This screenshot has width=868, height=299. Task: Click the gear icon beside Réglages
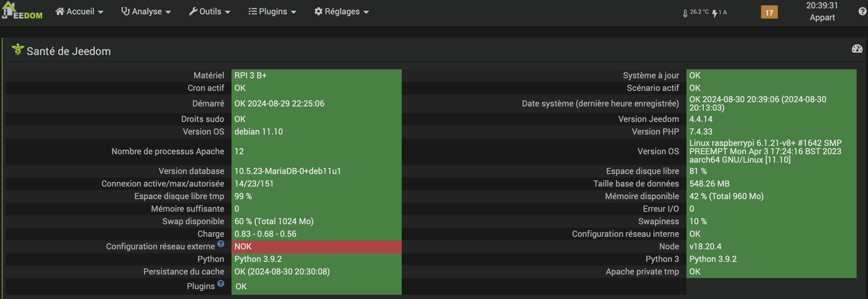(318, 11)
